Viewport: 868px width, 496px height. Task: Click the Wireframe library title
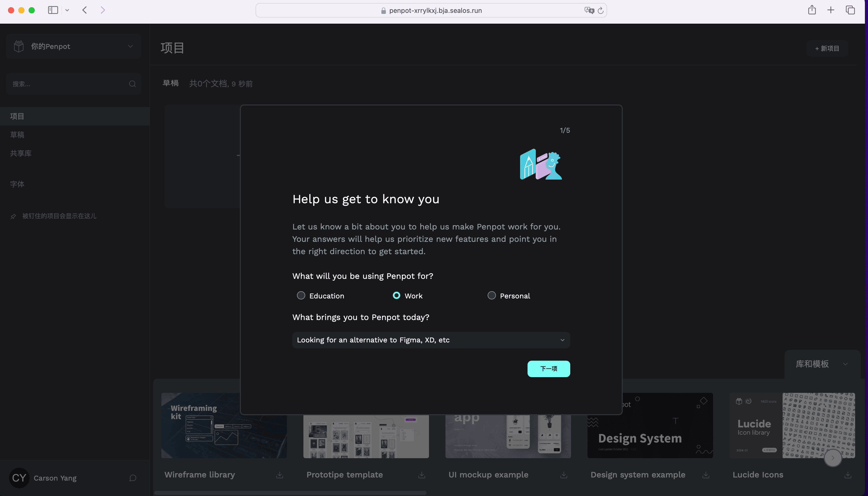click(200, 475)
